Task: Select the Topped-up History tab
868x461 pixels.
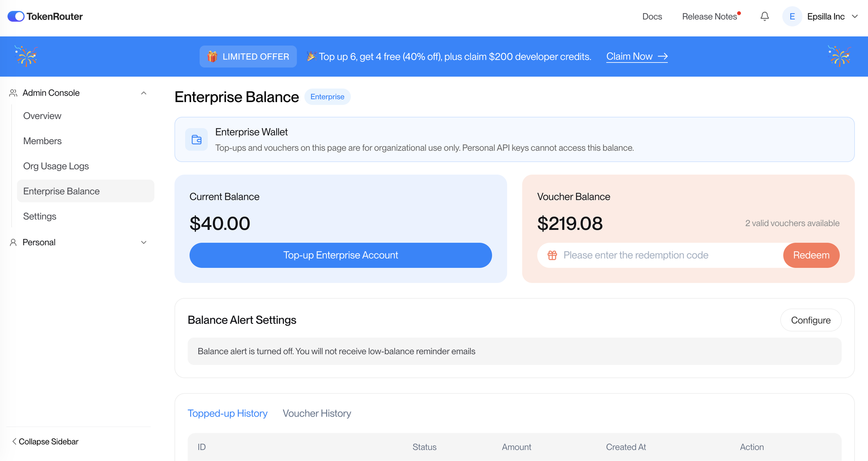Action: coord(228,413)
